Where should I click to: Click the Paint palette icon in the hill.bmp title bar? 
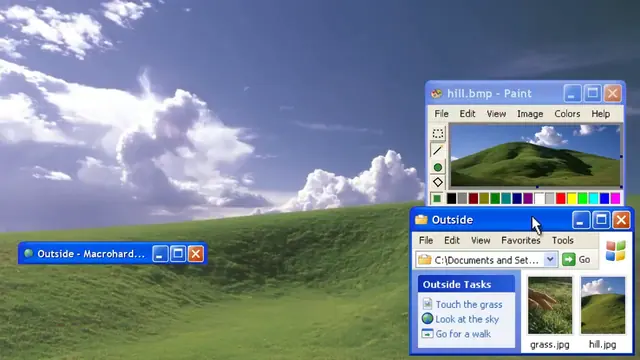(x=436, y=93)
